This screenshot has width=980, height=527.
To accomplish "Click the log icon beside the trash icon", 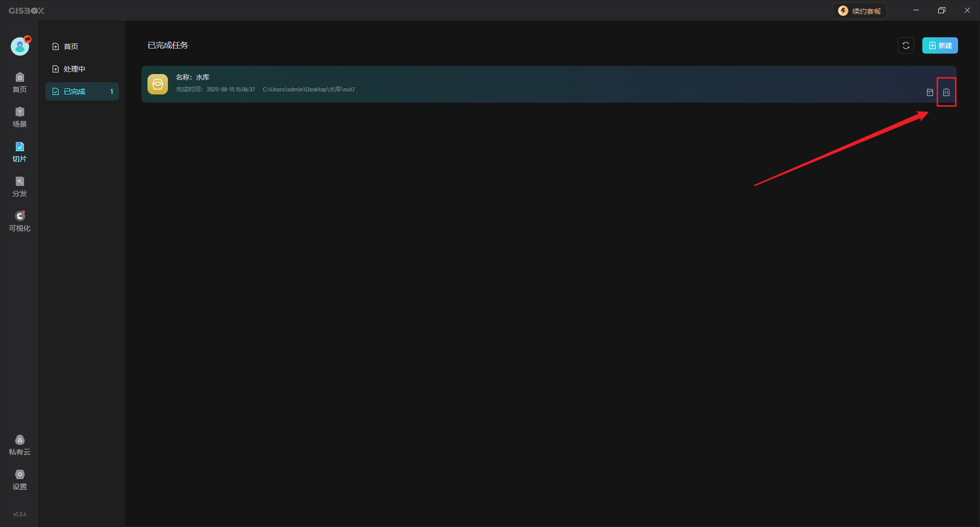I will [x=929, y=92].
